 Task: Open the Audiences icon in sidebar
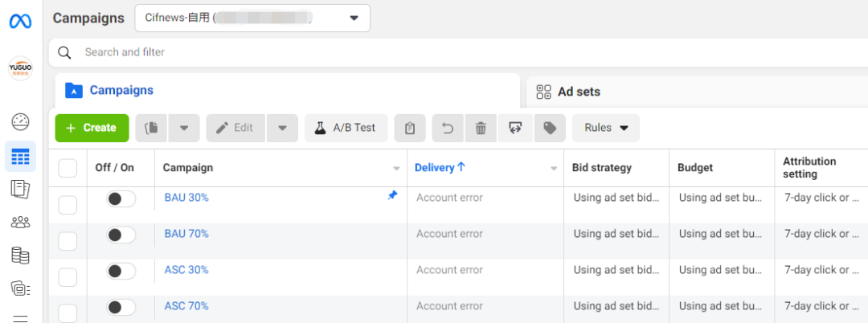[x=20, y=223]
